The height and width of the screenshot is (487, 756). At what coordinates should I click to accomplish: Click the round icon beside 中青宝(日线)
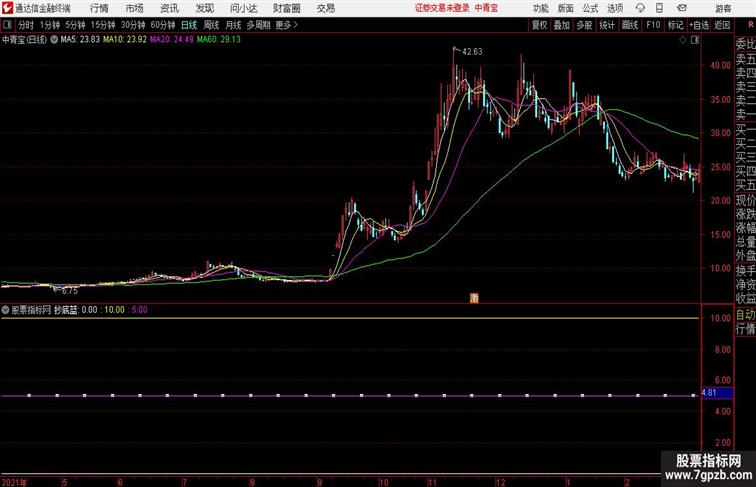tap(54, 40)
